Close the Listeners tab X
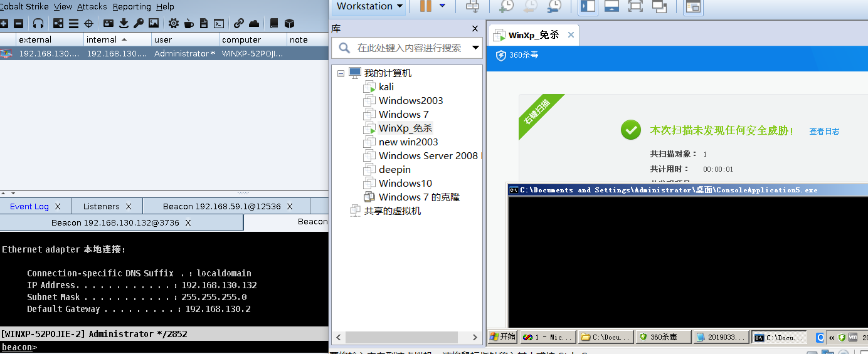Screen dimensions: 868x354 129,206
